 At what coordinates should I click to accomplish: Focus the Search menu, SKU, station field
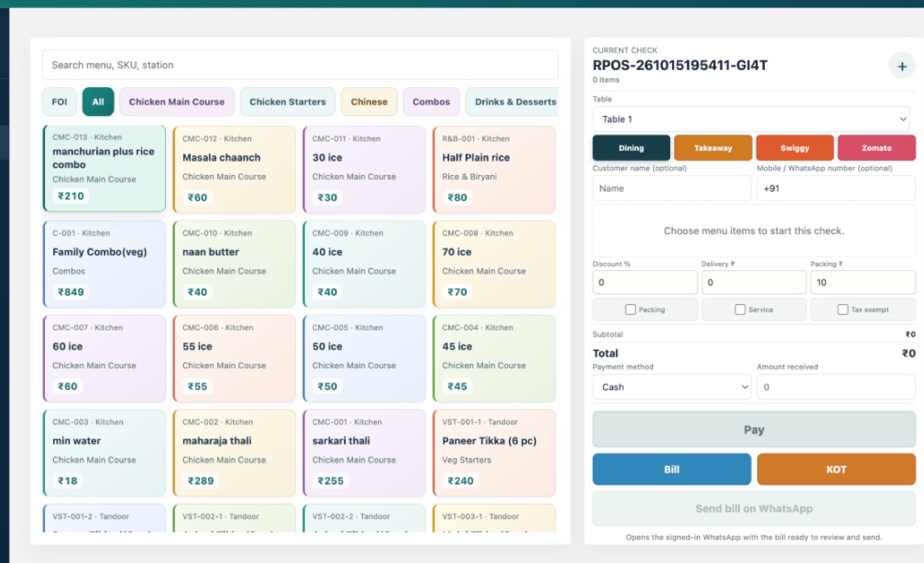(300, 65)
